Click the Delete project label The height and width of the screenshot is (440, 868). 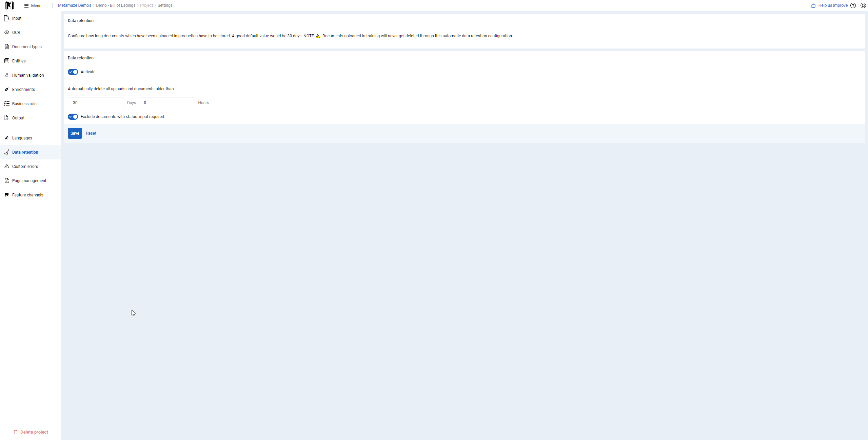point(34,432)
